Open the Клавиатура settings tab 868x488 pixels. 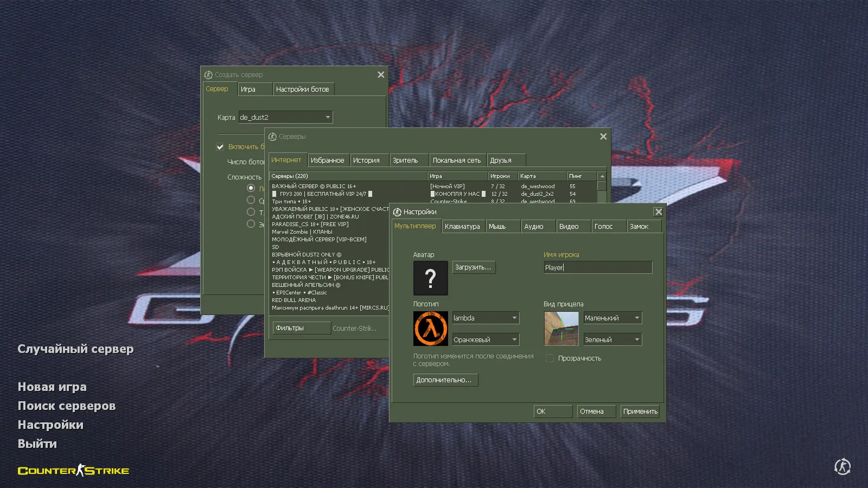pos(463,226)
